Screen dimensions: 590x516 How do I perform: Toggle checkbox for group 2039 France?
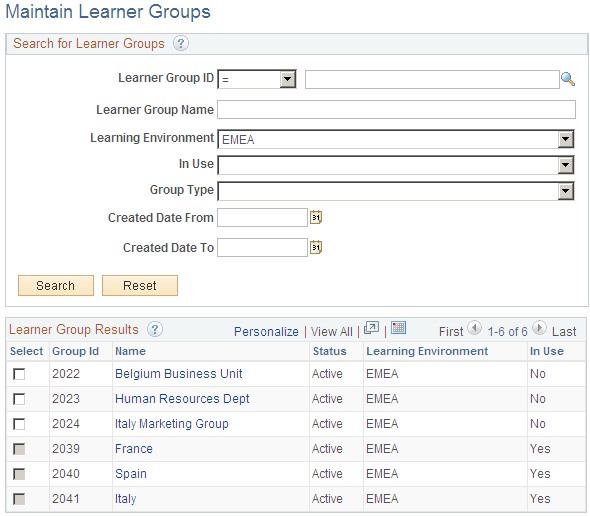point(19,449)
